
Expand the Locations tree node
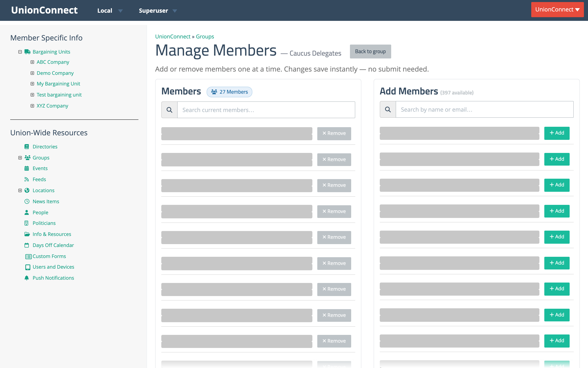pos(20,190)
